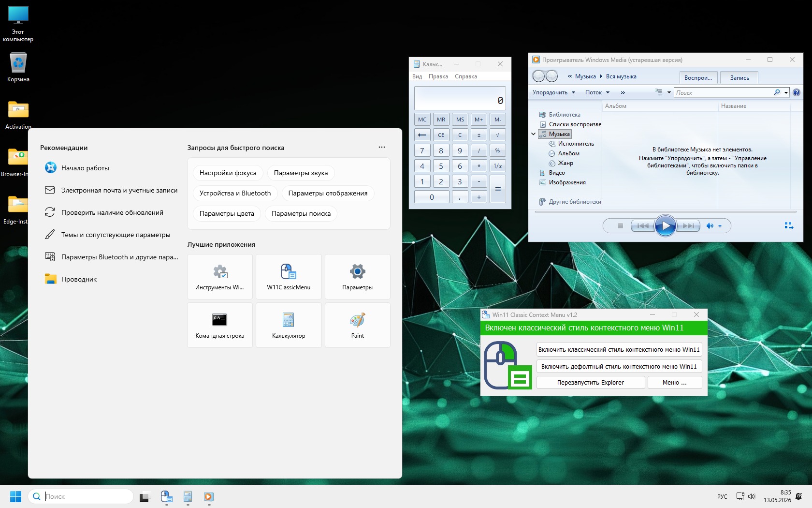Click Task View icon on taskbar
This screenshot has width=812, height=508.
point(145,497)
